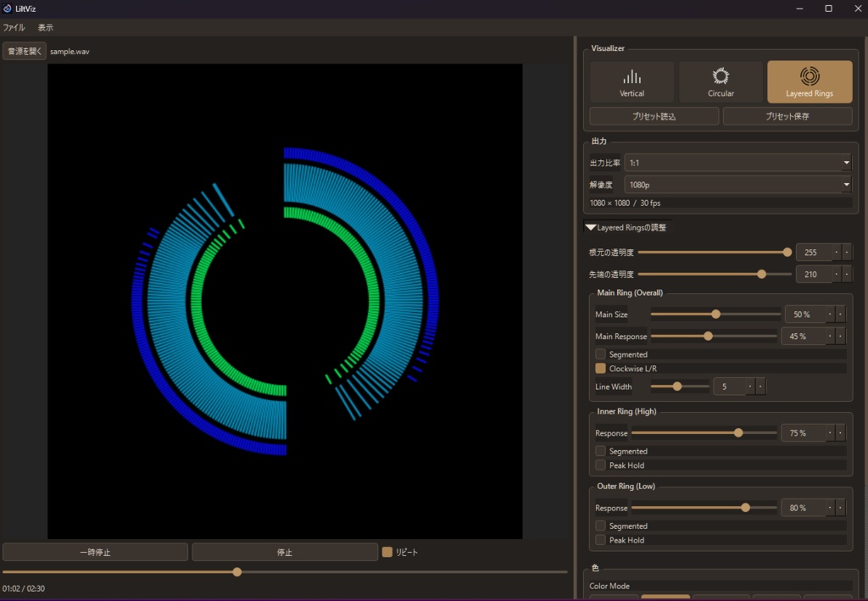Click the LiltViz app icon in title bar
868x601 pixels.
tap(7, 8)
